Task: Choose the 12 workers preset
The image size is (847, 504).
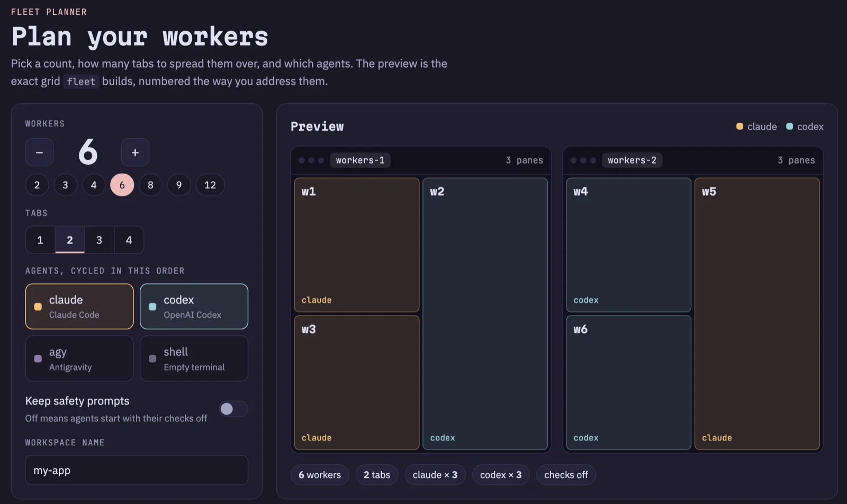Action: tap(210, 185)
